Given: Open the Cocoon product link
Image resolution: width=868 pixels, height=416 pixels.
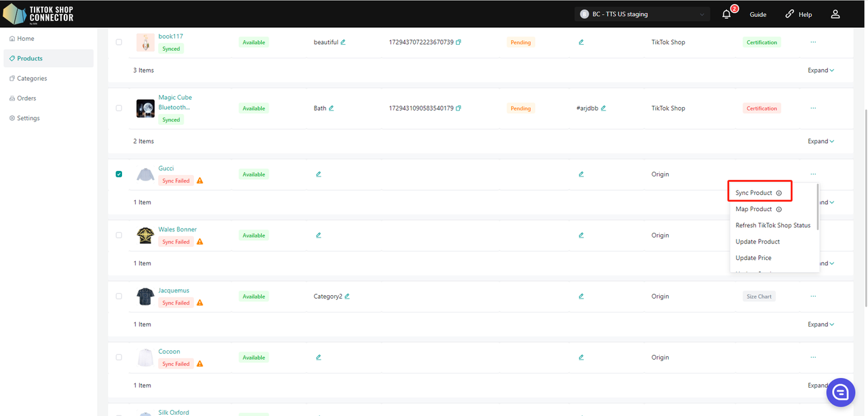Looking at the screenshot, I should (x=170, y=352).
